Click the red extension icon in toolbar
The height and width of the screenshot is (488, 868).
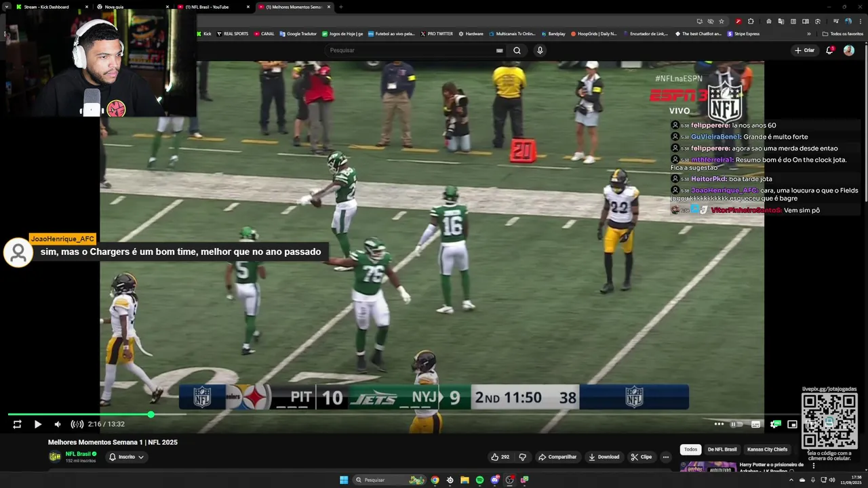click(738, 21)
